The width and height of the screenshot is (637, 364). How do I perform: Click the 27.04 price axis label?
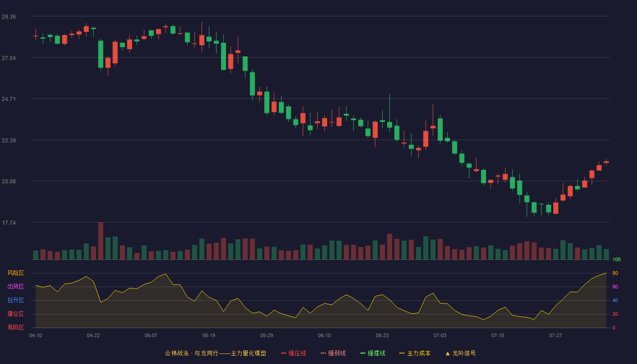(x=9, y=58)
